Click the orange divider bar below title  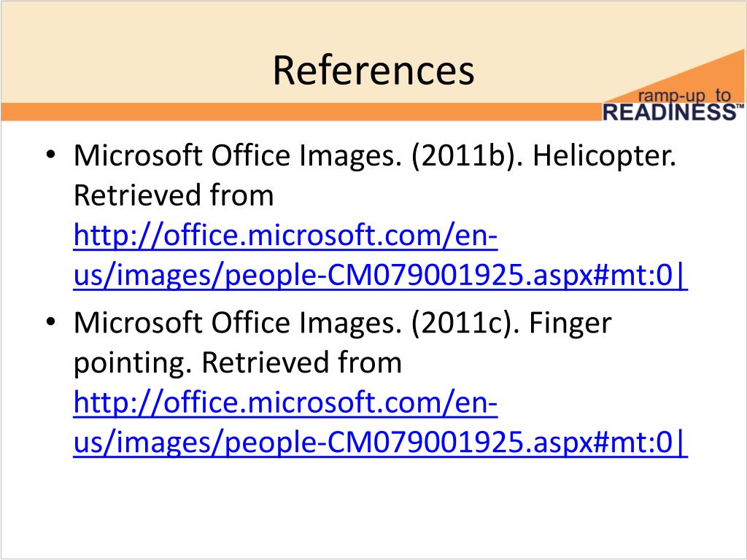tap(301, 112)
